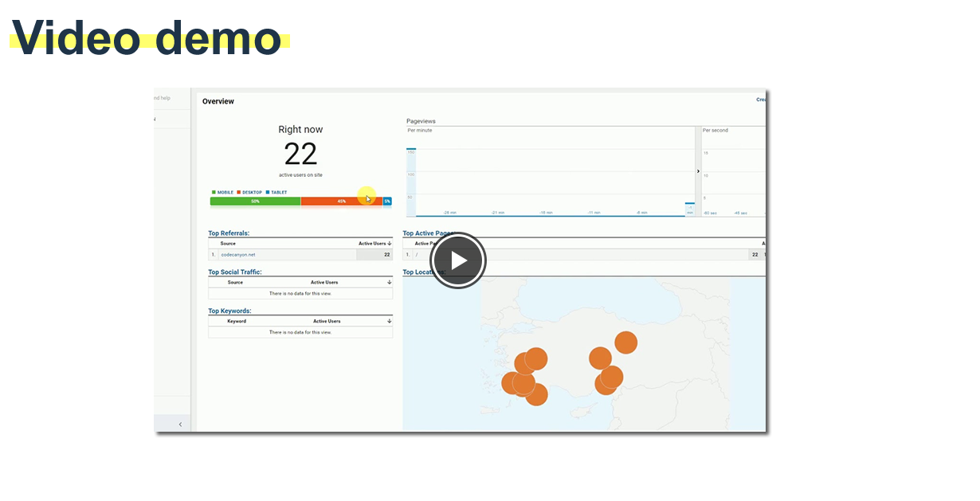Sort Top Referrals by Active Users arrow
Image resolution: width=980 pixels, height=501 pixels.
pos(390,243)
